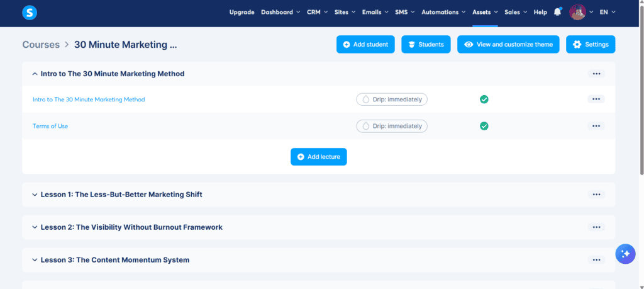Open options menu for Lesson 1 section
Viewport: 644px width, 289px height.
click(596, 195)
